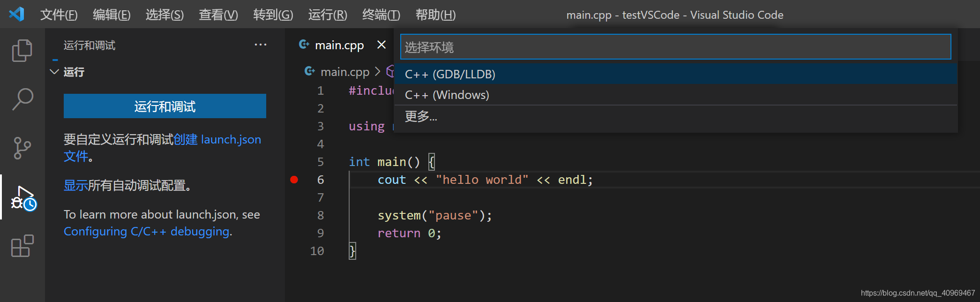The height and width of the screenshot is (302, 980).
Task: Open the 转到(G) menu
Action: [273, 15]
